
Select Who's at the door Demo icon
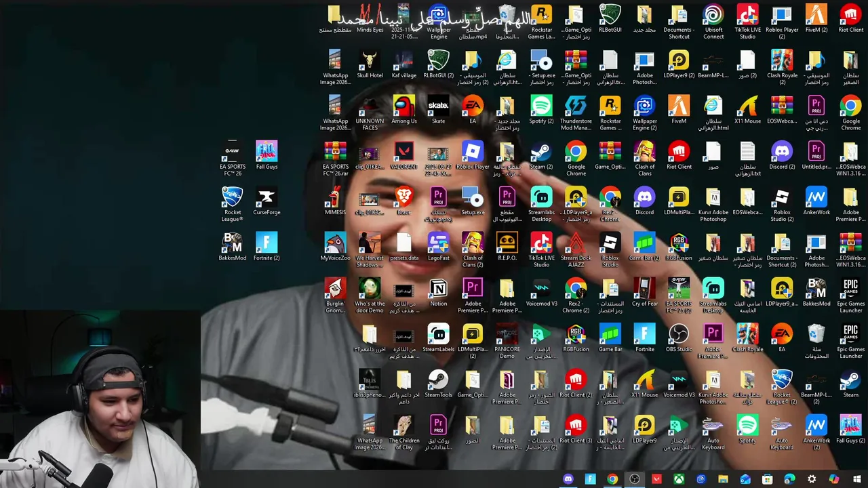point(370,296)
